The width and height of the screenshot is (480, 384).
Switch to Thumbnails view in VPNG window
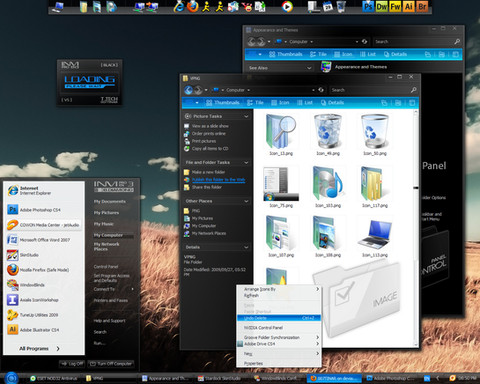point(223,103)
